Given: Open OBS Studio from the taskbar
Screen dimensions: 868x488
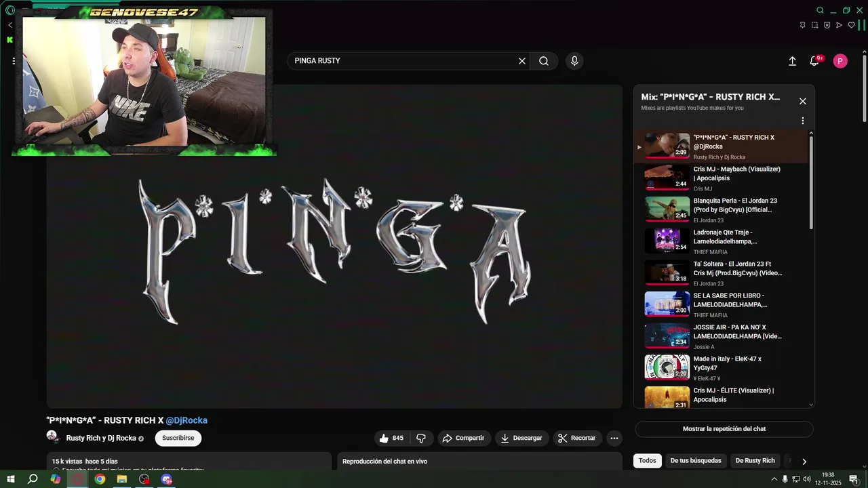Looking at the screenshot, I should click(x=144, y=479).
